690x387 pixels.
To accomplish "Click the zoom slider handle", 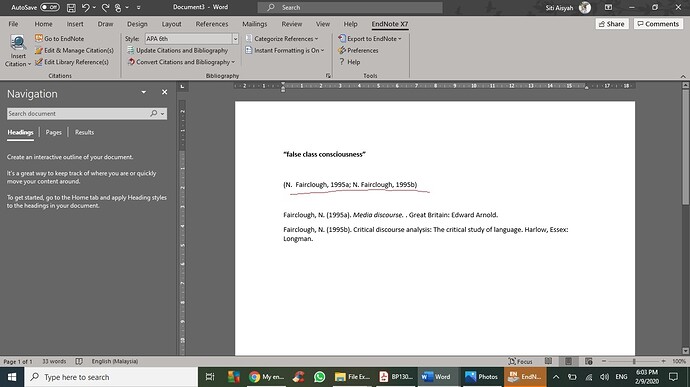I will point(634,361).
